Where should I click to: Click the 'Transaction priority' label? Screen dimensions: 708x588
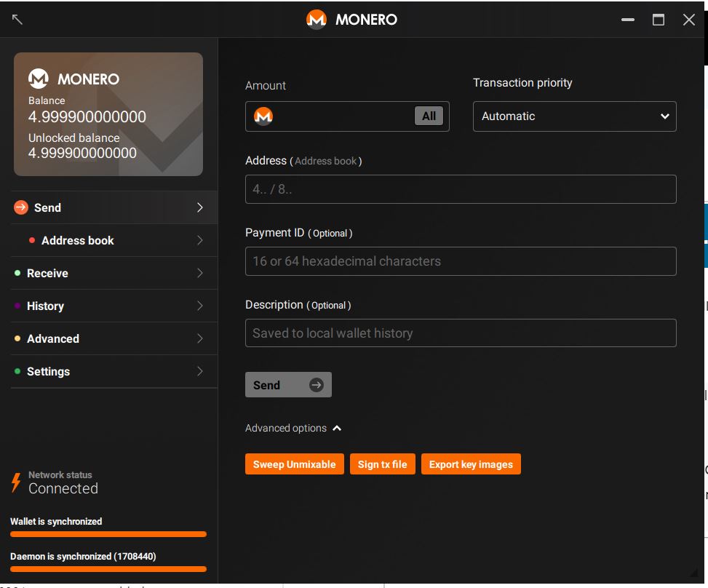pos(522,83)
